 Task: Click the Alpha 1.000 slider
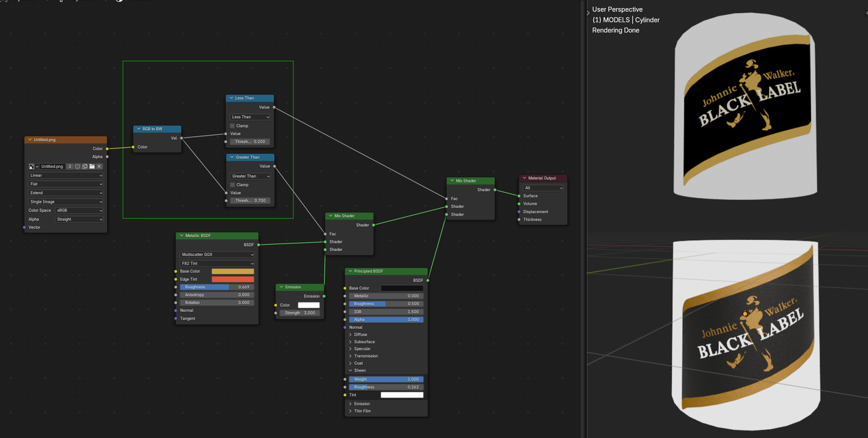click(x=387, y=319)
